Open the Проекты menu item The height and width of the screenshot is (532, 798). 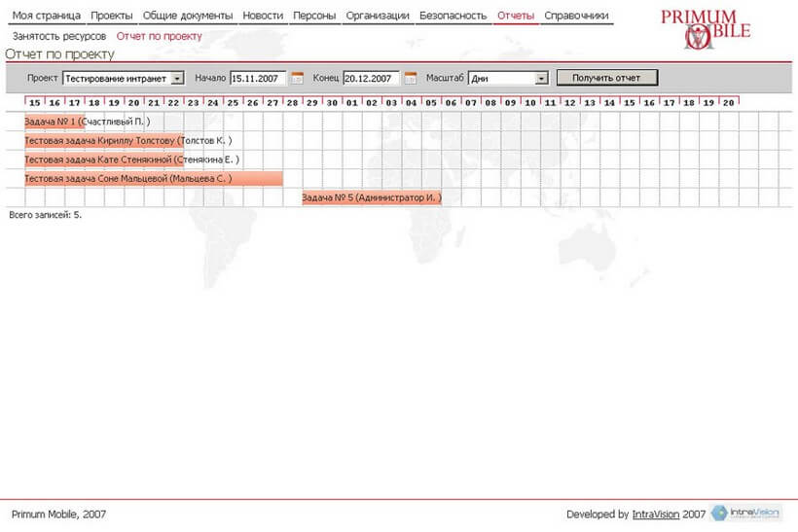tap(111, 16)
